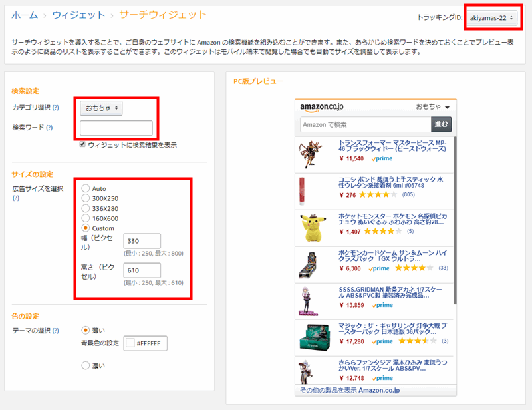The height and width of the screenshot is (410, 532).
Task: Click the ¥ 12,748 price
Action: click(x=352, y=378)
